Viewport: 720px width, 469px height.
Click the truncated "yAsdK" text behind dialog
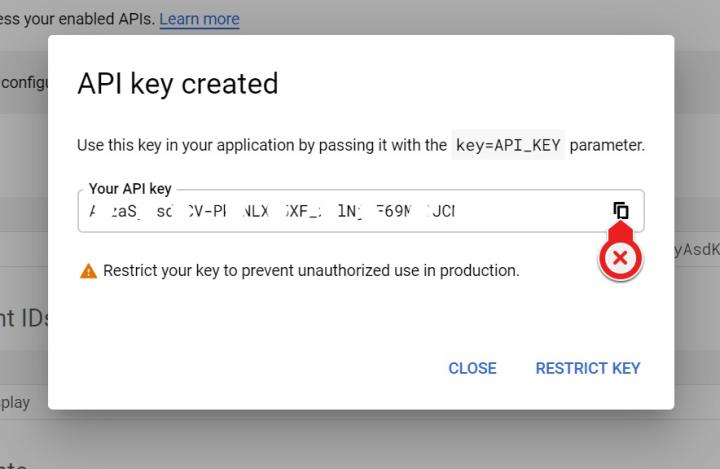696,250
